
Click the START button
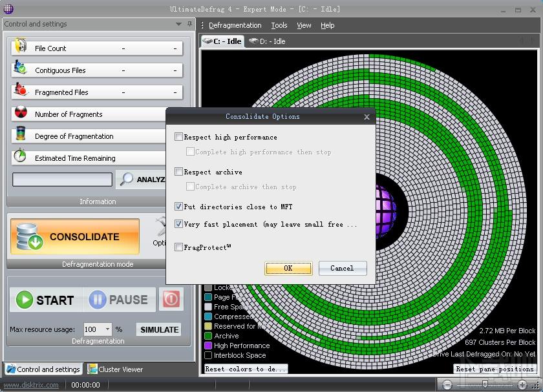click(46, 300)
